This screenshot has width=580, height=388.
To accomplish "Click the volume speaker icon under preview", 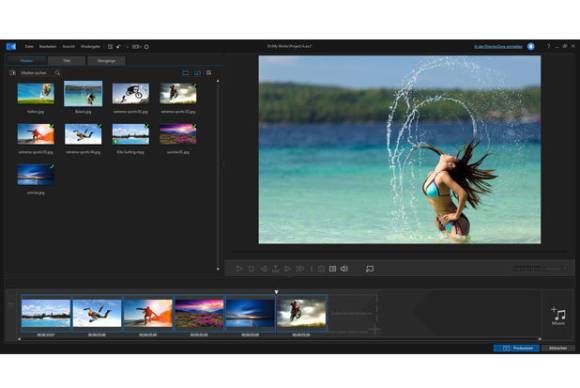I will pyautogui.click(x=344, y=269).
